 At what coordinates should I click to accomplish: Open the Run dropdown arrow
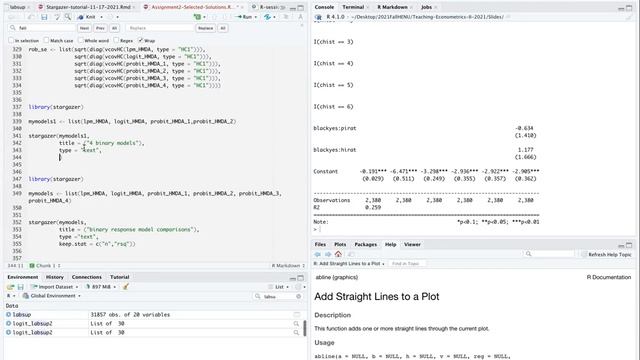click(256, 17)
